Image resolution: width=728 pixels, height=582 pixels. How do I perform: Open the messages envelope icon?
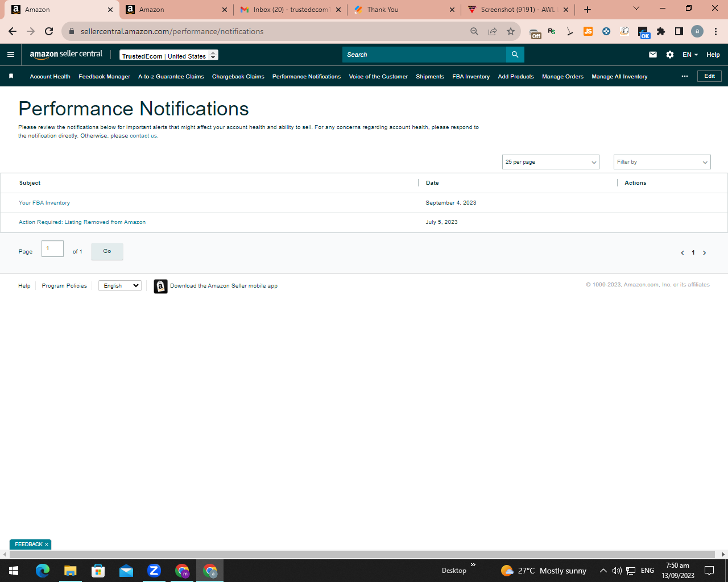click(x=653, y=55)
